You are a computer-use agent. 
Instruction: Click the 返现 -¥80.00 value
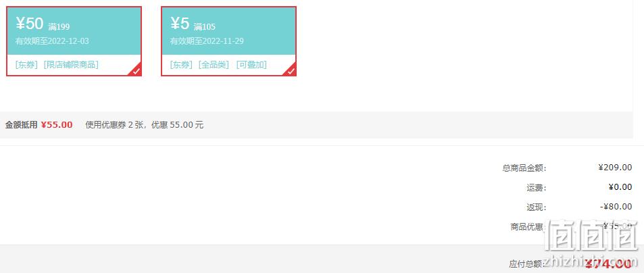click(x=616, y=207)
